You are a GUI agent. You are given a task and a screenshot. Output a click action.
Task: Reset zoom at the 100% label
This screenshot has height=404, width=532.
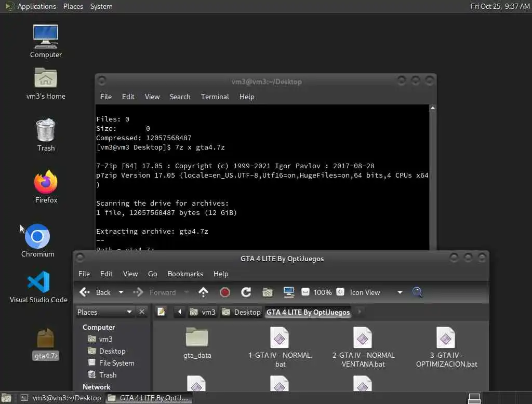click(322, 292)
